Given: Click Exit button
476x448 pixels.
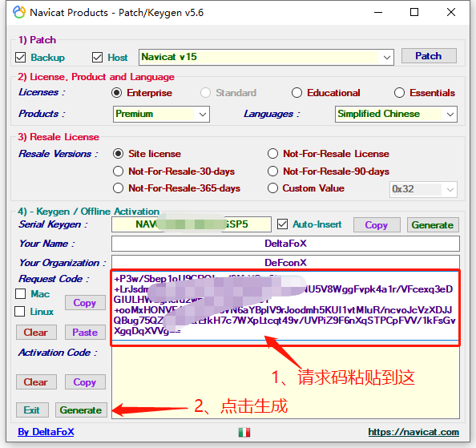Looking at the screenshot, I should pyautogui.click(x=32, y=410).
